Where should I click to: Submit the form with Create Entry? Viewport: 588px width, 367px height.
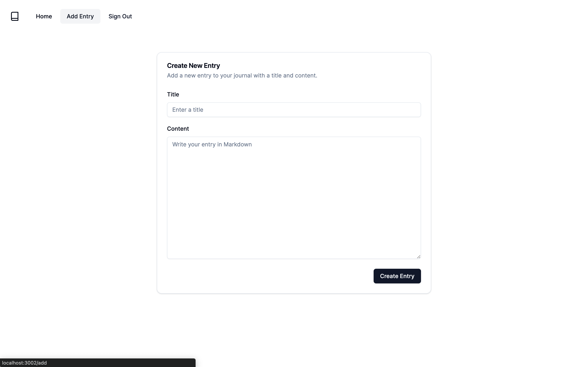(397, 276)
